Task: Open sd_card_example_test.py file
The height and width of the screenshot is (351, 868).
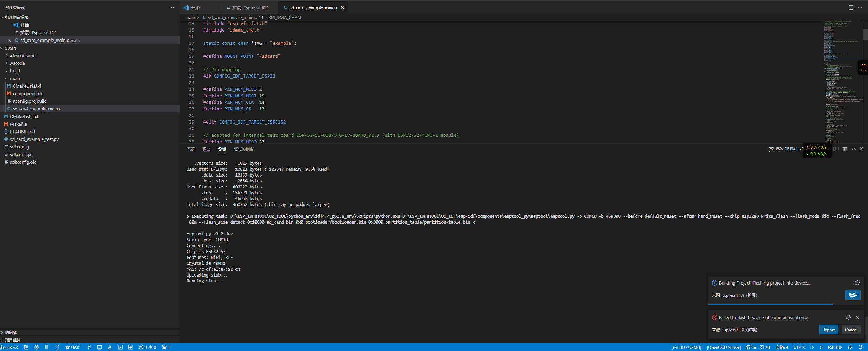Action: click(90, 139)
